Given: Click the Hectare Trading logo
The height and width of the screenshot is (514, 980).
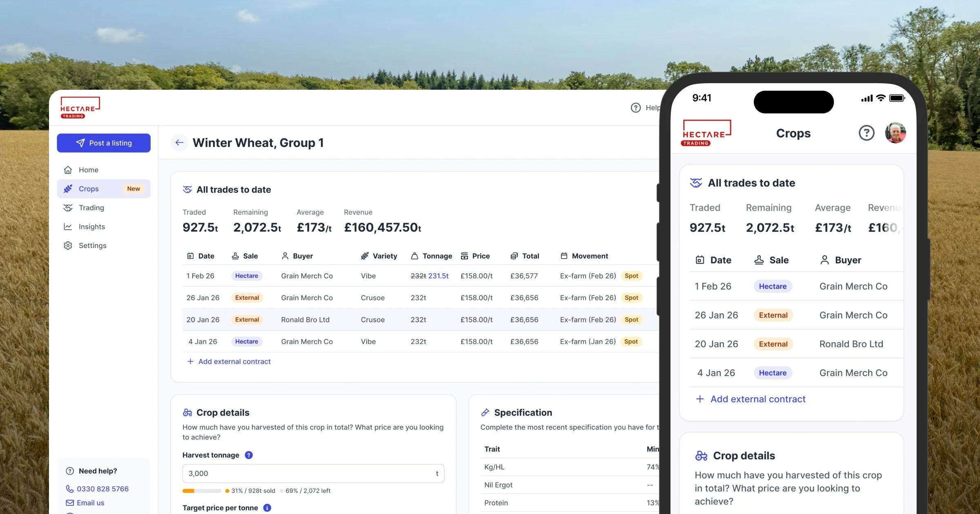Looking at the screenshot, I should (80, 107).
